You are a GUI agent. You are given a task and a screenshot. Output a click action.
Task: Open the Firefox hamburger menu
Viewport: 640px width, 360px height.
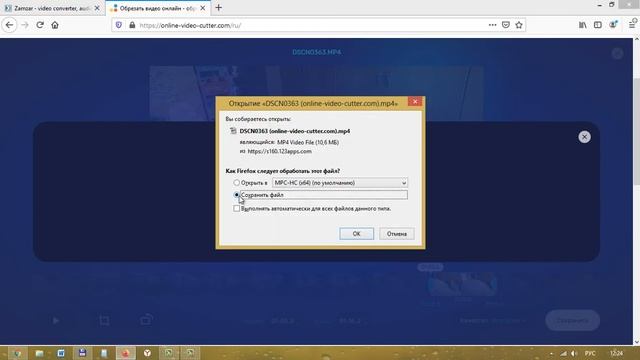[632, 25]
